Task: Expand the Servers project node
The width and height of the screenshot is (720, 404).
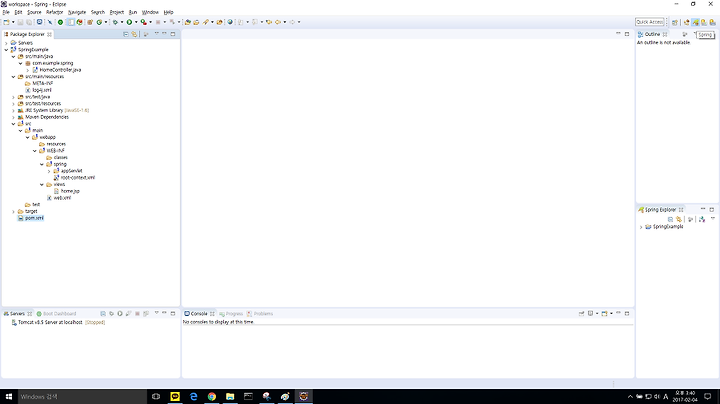Action: [6, 43]
